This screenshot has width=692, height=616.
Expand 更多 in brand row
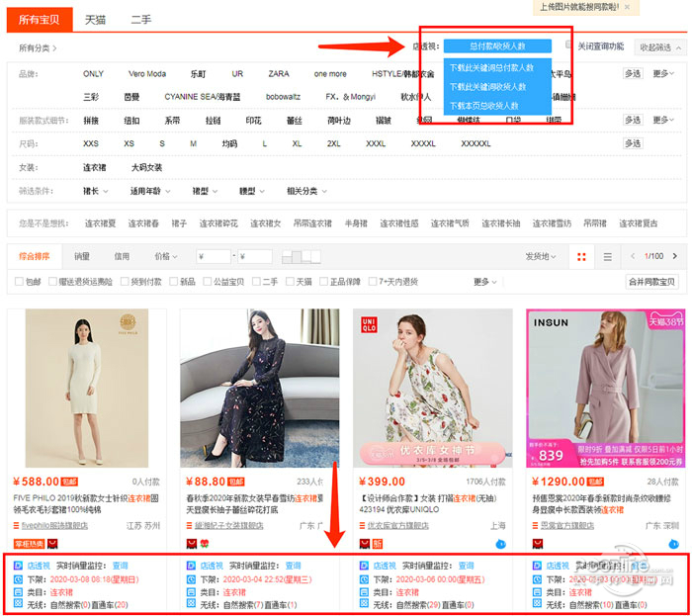pyautogui.click(x=663, y=73)
